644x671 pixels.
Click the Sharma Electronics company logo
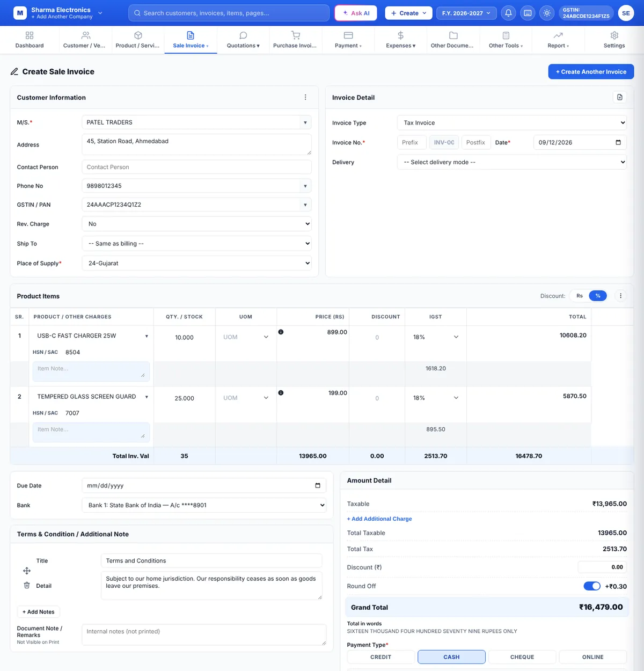[x=20, y=13]
